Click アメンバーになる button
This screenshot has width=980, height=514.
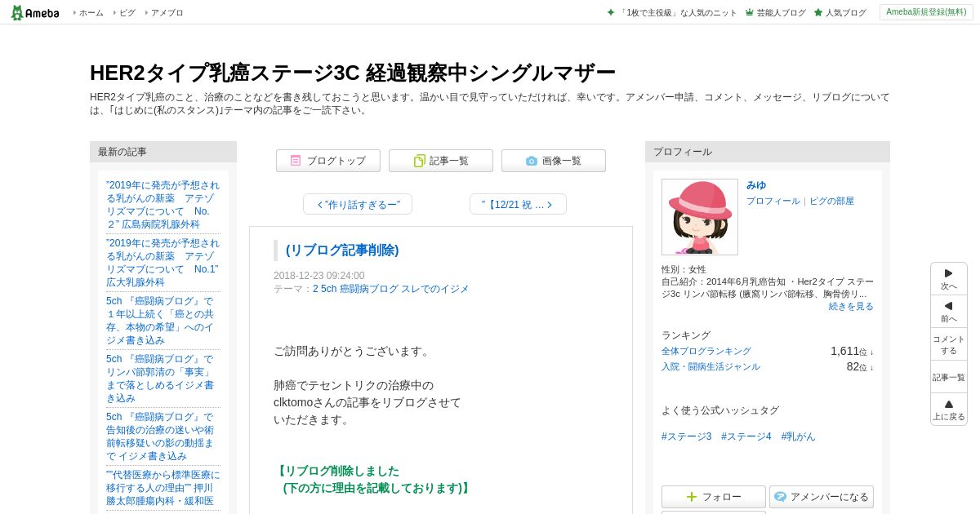coord(822,497)
